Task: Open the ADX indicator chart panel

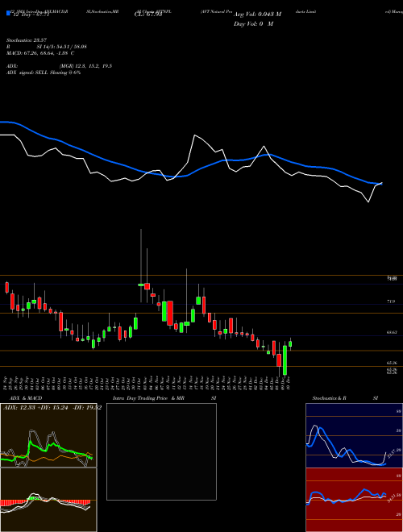Action: 48,435
